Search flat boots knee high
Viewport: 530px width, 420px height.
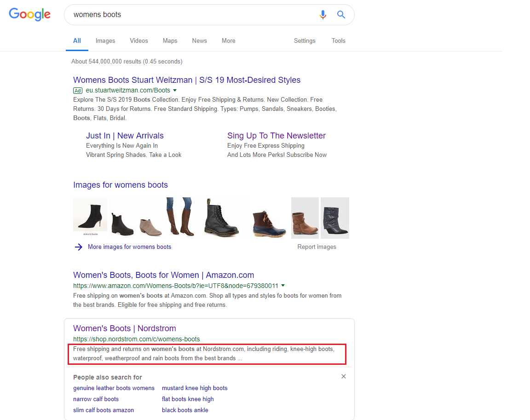pos(188,399)
